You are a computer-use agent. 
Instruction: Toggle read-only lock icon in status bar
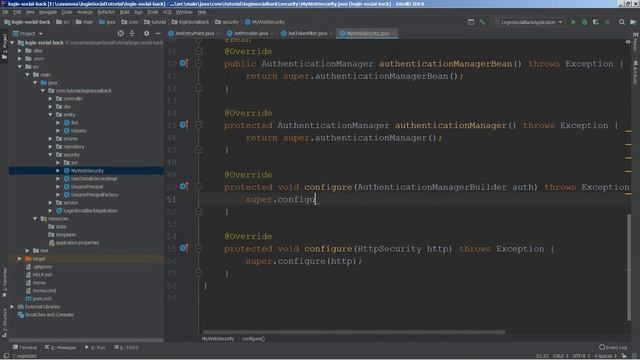tap(624, 356)
